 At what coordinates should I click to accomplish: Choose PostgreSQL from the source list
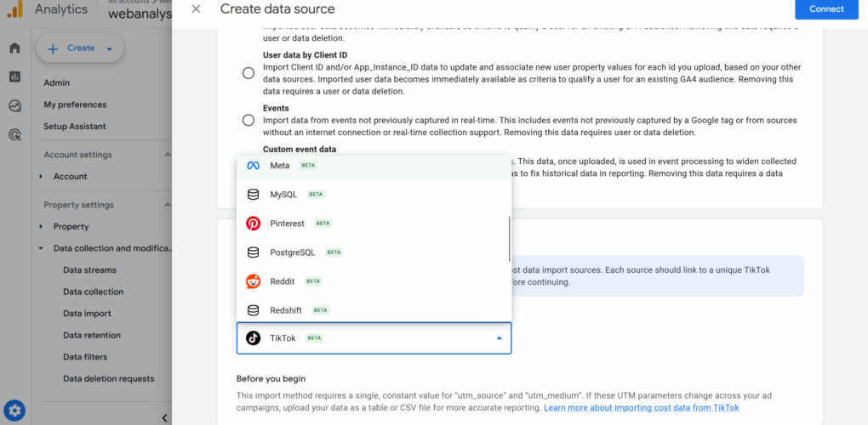(292, 252)
